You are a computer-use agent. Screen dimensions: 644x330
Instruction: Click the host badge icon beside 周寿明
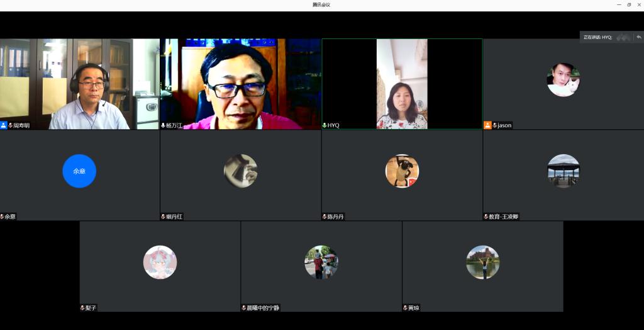[4, 125]
